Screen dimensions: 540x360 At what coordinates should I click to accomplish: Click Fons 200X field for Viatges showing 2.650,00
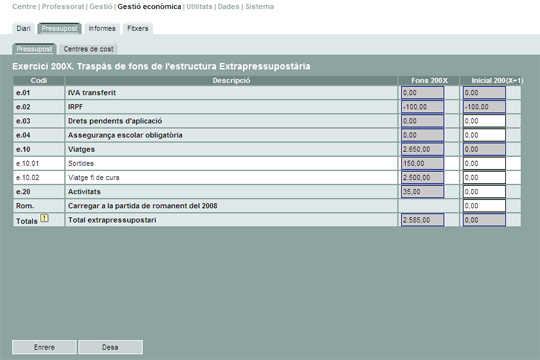tap(423, 149)
